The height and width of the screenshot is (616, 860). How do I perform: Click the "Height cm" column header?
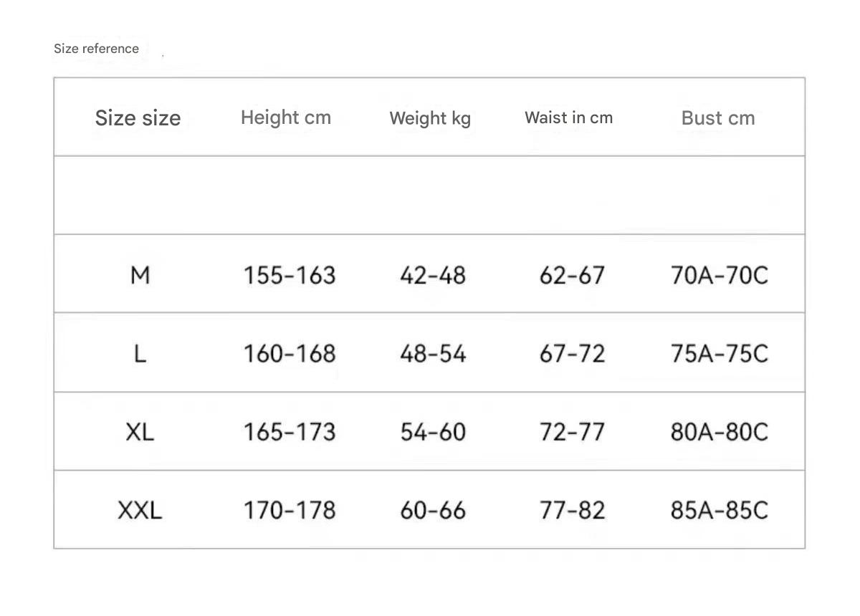click(x=286, y=117)
